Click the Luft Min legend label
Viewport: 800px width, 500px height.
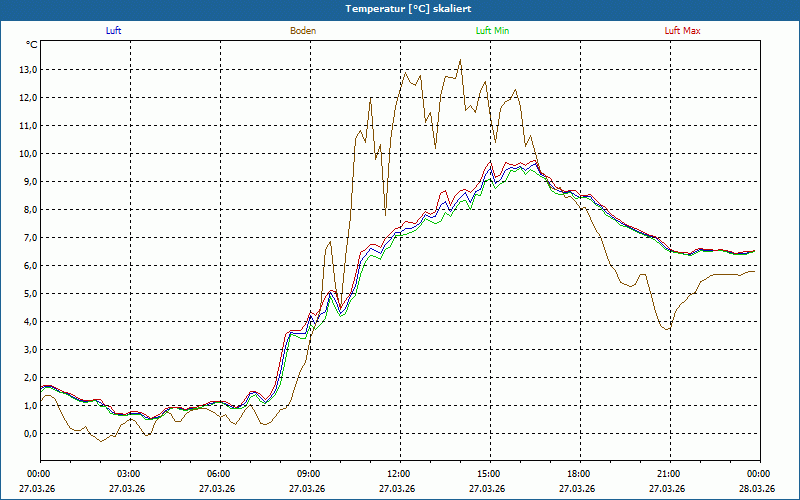tap(492, 31)
